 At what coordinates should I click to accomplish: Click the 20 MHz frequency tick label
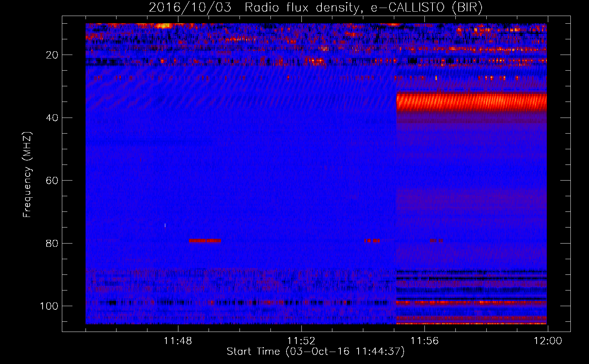52,55
